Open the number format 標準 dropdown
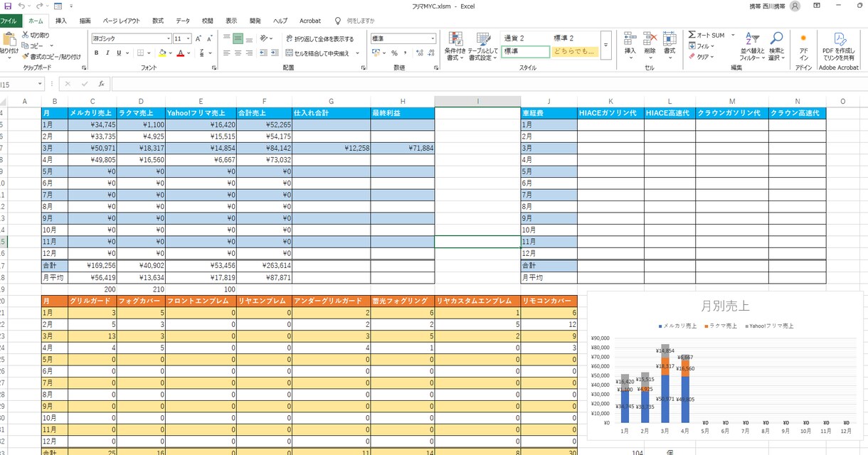Image resolution: width=868 pixels, height=455 pixels. (433, 38)
